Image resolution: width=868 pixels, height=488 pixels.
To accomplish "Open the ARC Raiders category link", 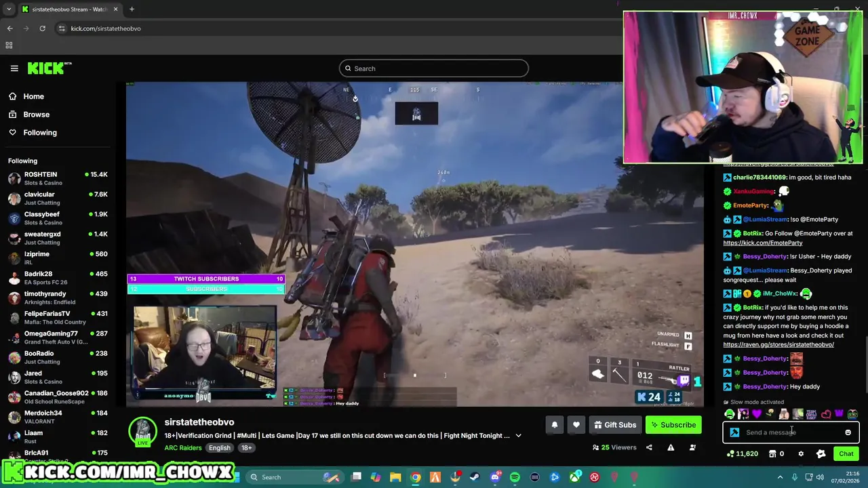I will point(182,448).
